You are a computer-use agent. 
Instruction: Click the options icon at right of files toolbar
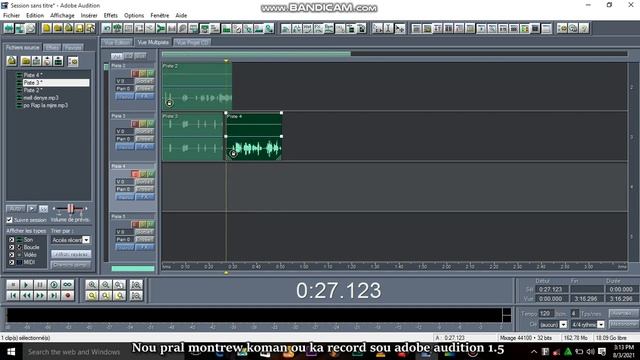(73, 61)
